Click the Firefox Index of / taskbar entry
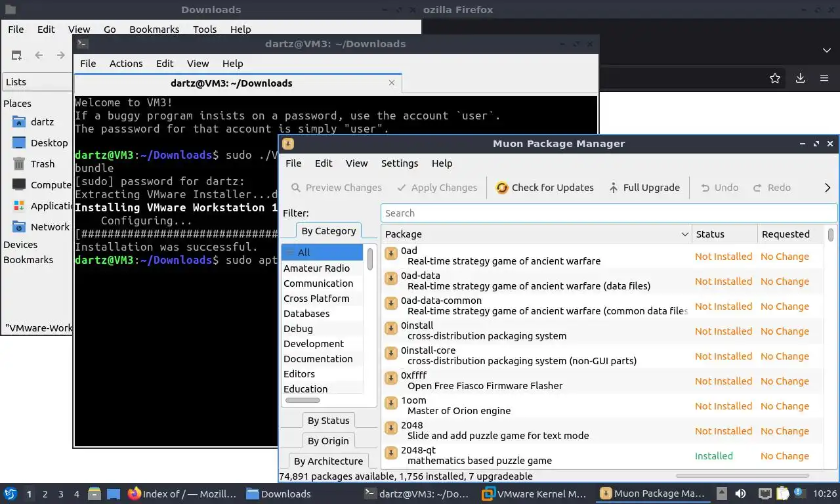 click(182, 494)
